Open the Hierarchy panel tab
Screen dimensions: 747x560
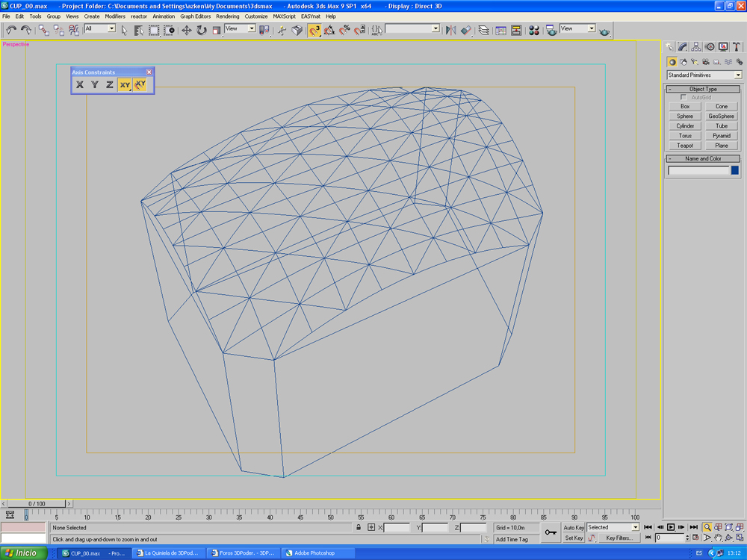pyautogui.click(x=696, y=46)
